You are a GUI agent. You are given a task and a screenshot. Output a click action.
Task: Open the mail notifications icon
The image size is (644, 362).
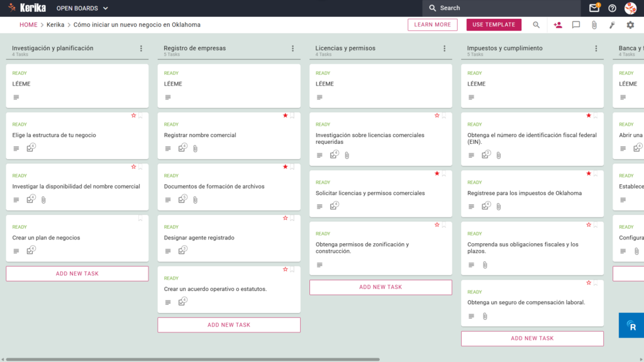point(594,8)
